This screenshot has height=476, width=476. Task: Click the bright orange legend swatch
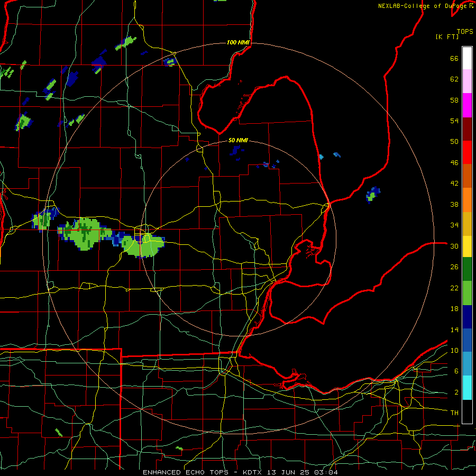[467, 200]
